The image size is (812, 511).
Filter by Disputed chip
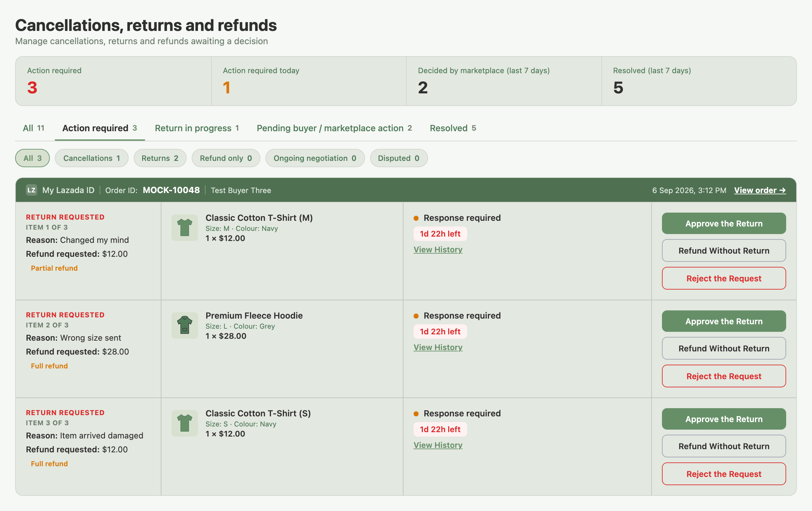click(x=399, y=158)
